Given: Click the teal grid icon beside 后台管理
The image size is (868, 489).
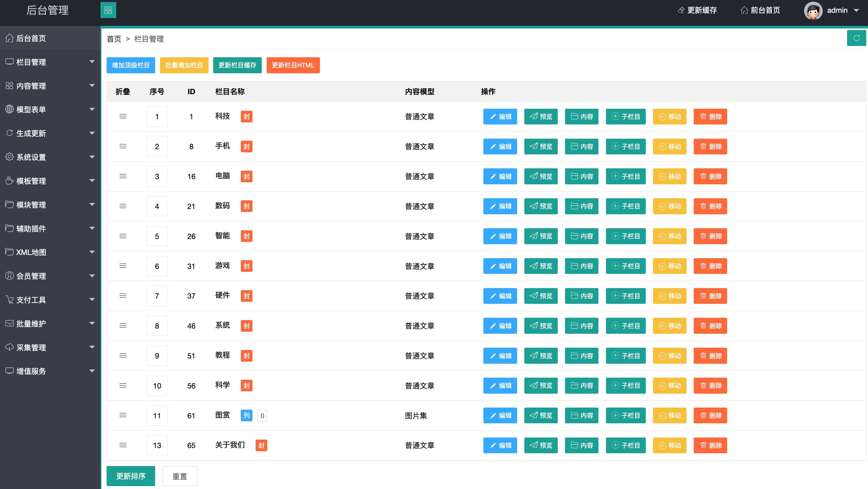Looking at the screenshot, I should tap(108, 10).
